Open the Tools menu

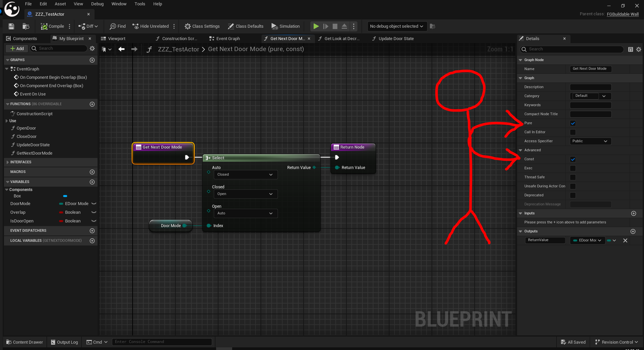140,4
